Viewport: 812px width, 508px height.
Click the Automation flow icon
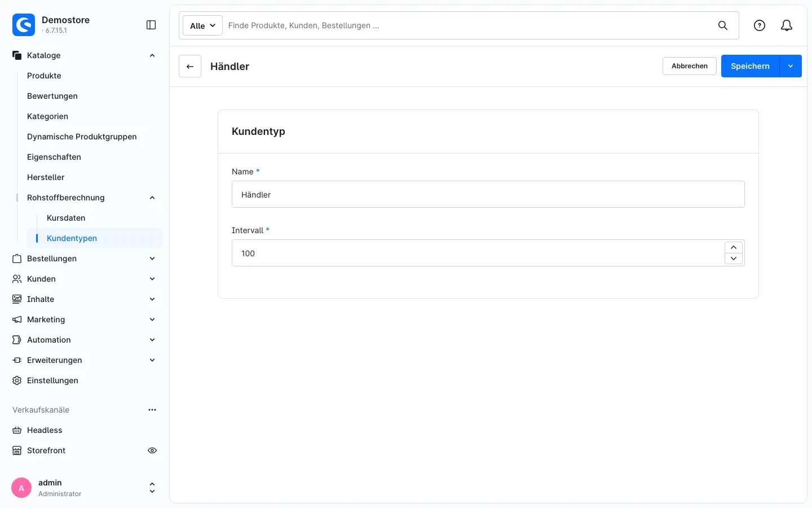tap(17, 340)
